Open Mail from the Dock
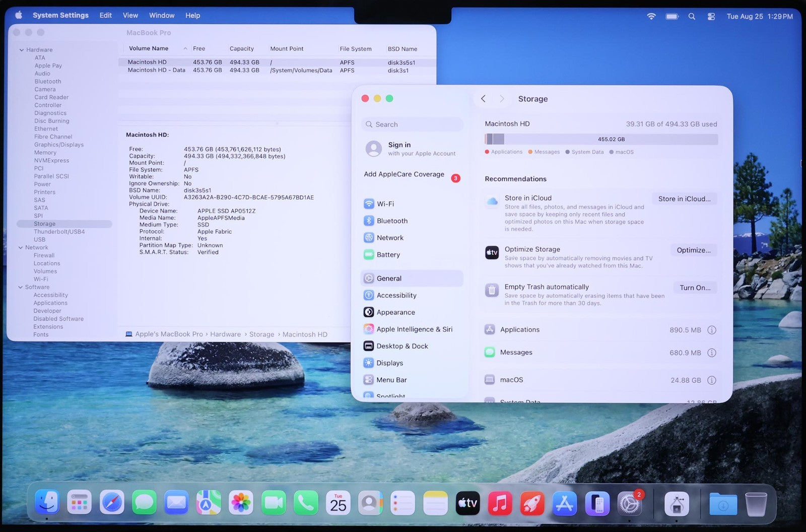 tap(176, 502)
